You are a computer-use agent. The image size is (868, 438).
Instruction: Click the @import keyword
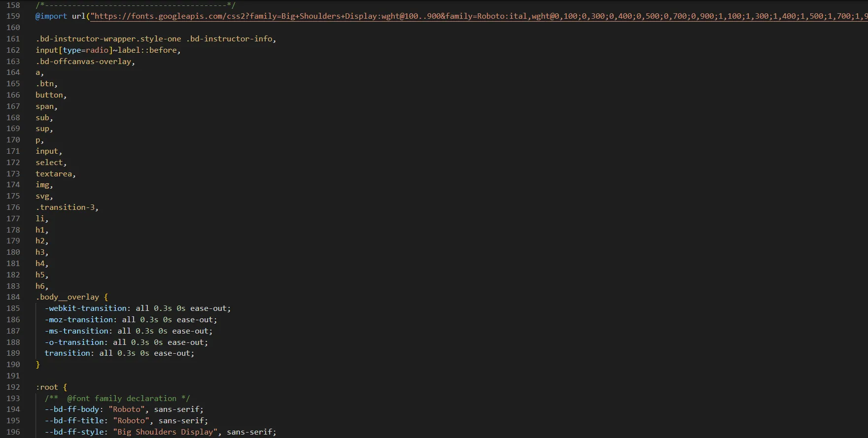point(51,16)
